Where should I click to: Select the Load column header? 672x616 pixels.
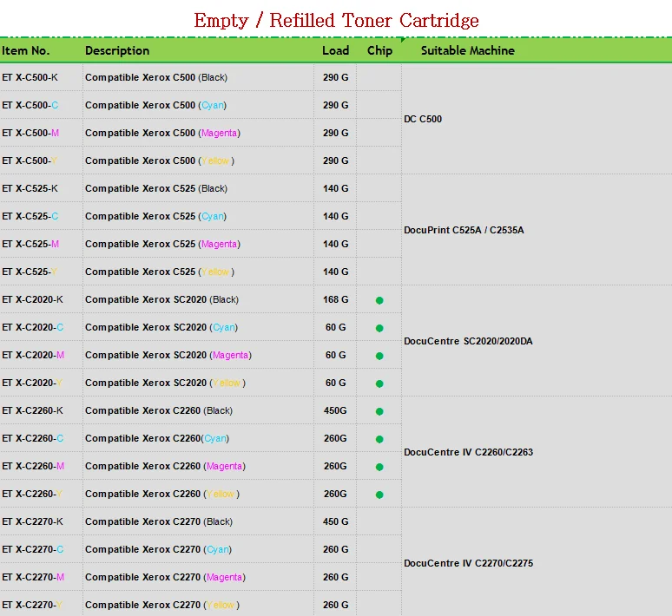click(335, 50)
